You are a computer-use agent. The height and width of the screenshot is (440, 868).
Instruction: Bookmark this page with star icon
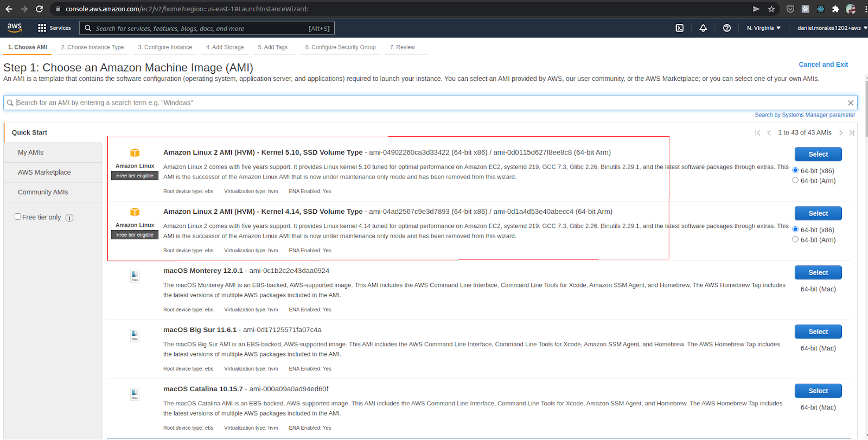point(771,9)
